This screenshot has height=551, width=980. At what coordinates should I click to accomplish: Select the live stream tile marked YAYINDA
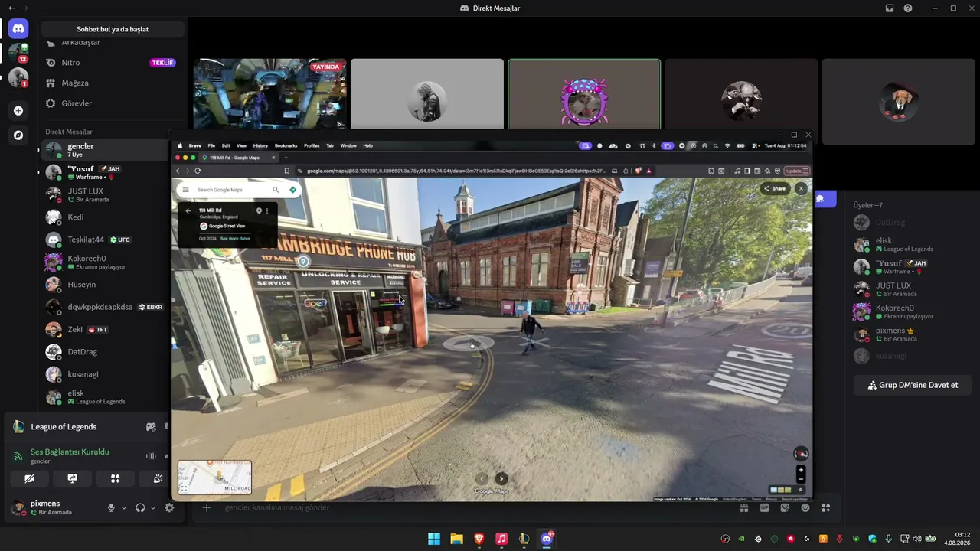coord(269,94)
